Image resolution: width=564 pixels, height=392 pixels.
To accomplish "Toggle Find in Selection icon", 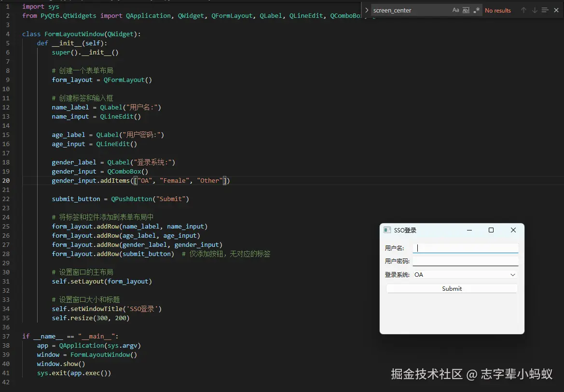I will tap(545, 11).
